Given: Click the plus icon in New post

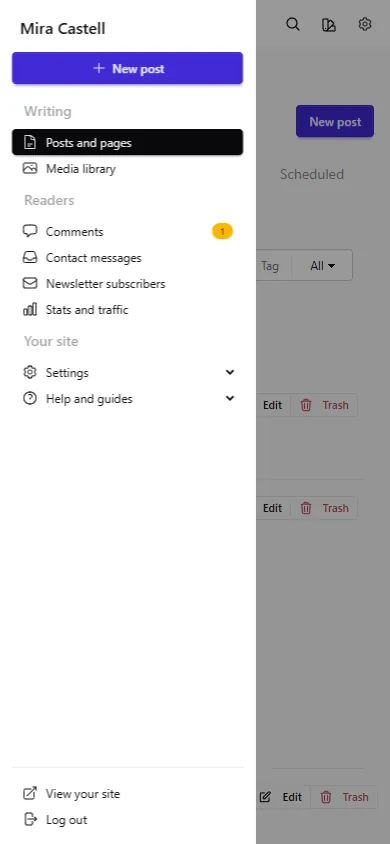Looking at the screenshot, I should tap(98, 68).
